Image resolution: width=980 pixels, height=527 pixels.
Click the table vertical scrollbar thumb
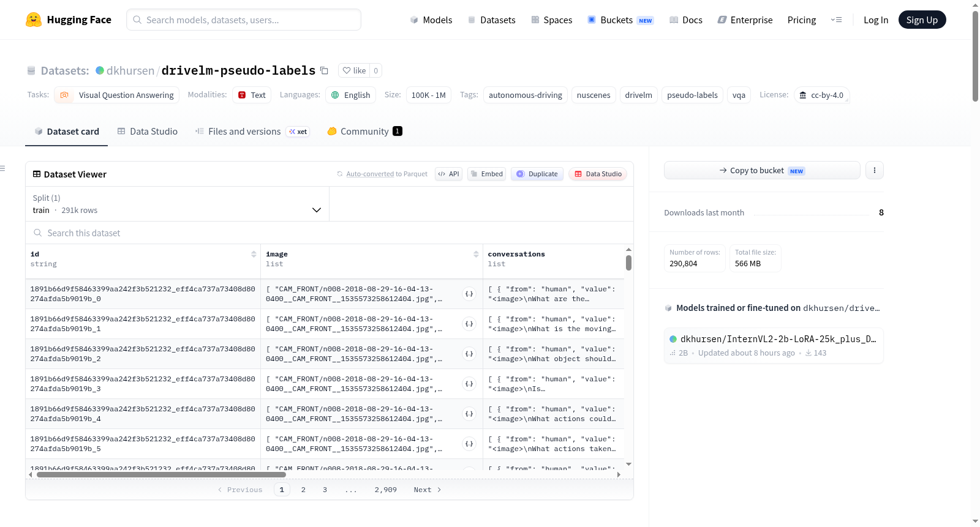click(x=628, y=263)
